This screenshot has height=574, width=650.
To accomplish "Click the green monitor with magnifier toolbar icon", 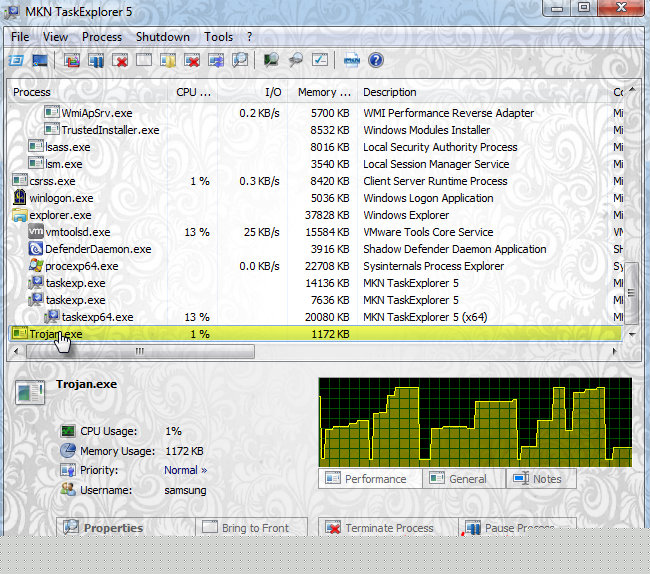I will (270, 61).
